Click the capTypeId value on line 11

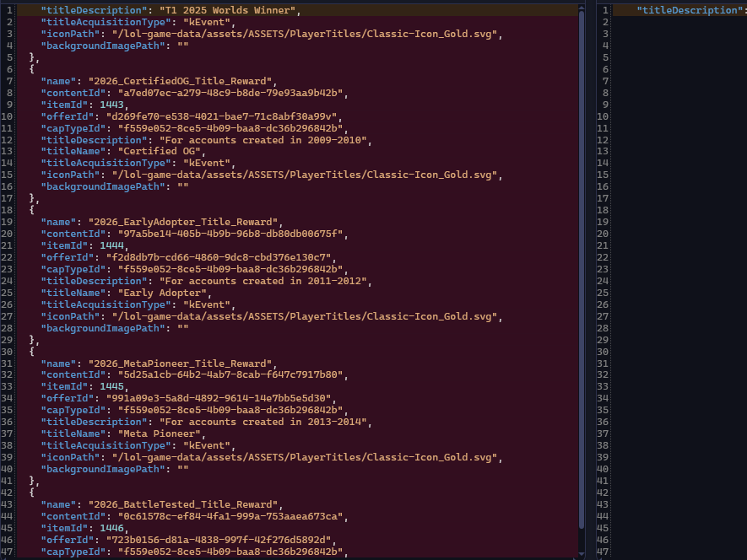(230, 128)
